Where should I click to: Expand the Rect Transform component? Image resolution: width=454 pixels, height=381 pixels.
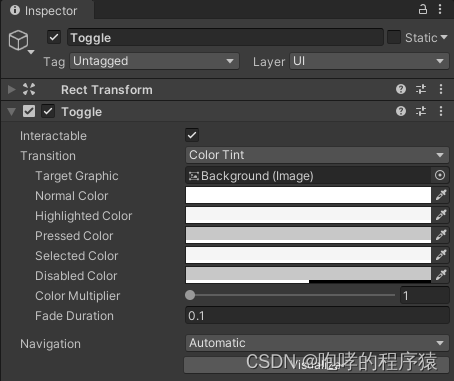pos(12,89)
